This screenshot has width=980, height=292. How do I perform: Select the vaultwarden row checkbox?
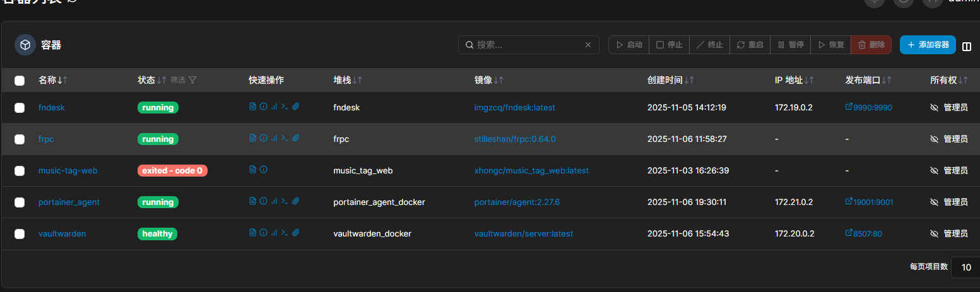click(x=20, y=234)
